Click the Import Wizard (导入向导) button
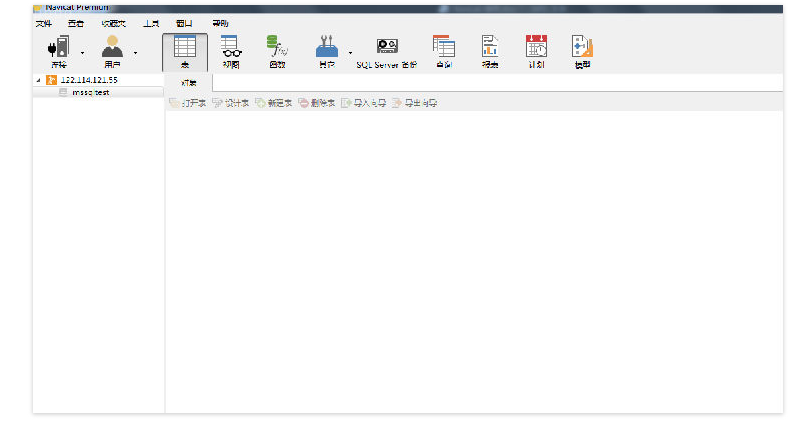This screenshot has width=788, height=427. (x=364, y=103)
